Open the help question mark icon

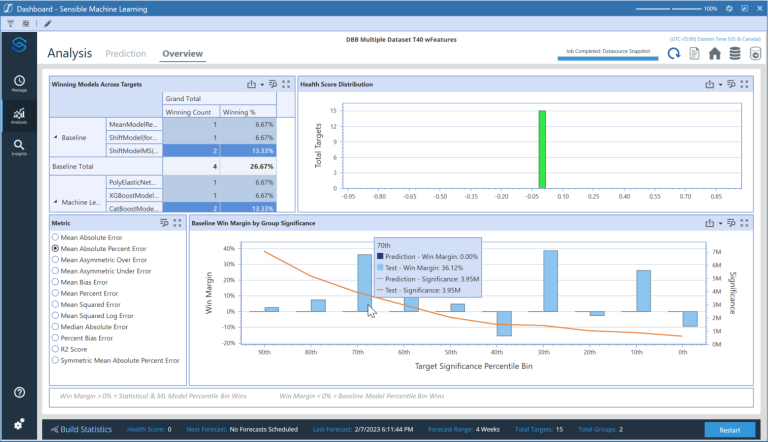[x=19, y=393]
